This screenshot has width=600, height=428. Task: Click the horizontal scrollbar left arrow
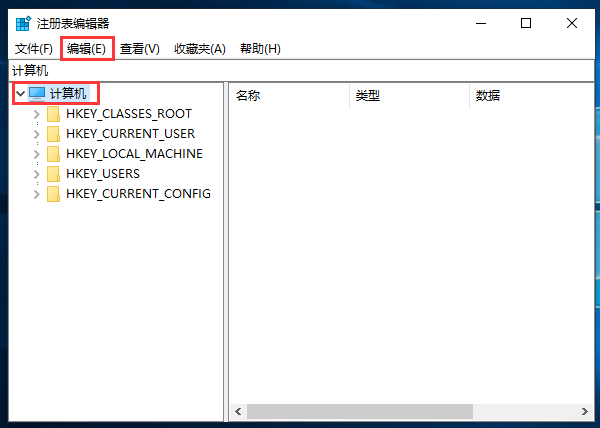(x=238, y=412)
